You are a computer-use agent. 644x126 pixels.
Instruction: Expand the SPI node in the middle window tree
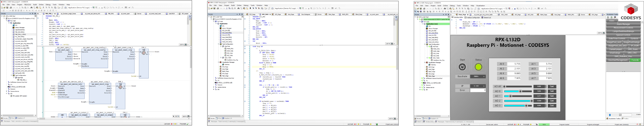(214, 89)
